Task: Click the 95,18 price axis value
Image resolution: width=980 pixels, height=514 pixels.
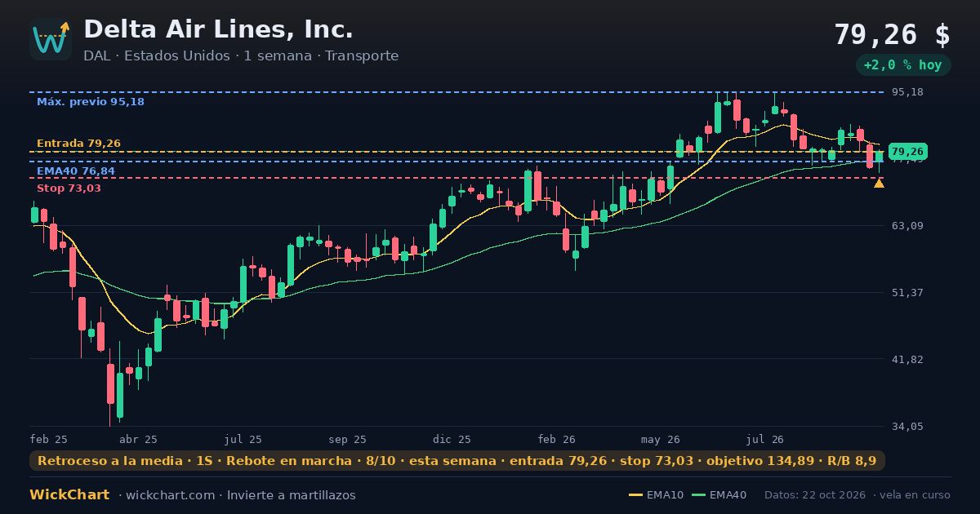Action: [x=906, y=92]
